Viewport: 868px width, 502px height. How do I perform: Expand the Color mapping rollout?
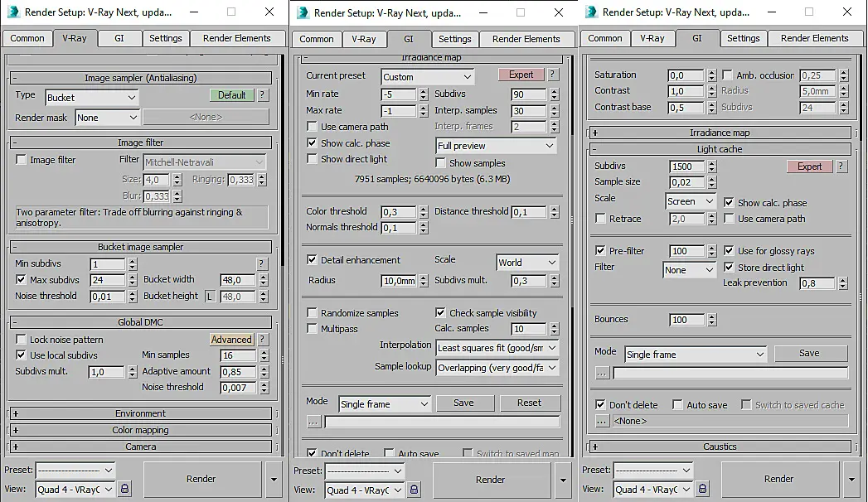click(141, 430)
